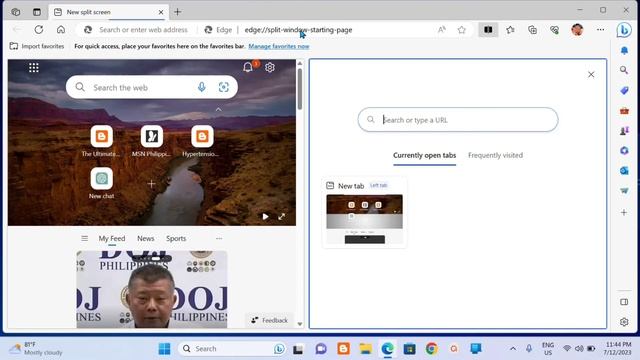
Task: Show more feed categories ellipsis
Action: point(219,238)
